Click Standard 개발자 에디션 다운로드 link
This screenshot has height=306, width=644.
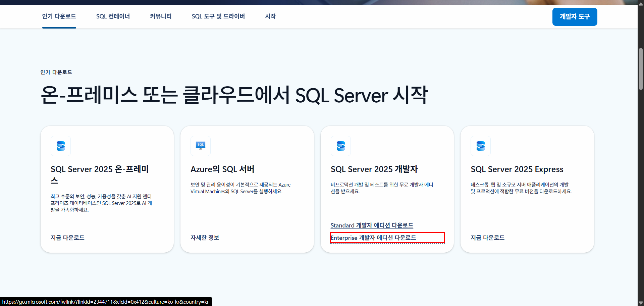tap(372, 225)
